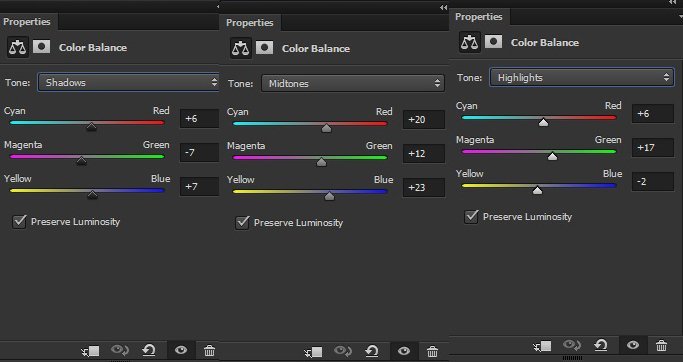
Task: Toggle Preserve Luminosity in the Midtones panel
Action: point(242,222)
